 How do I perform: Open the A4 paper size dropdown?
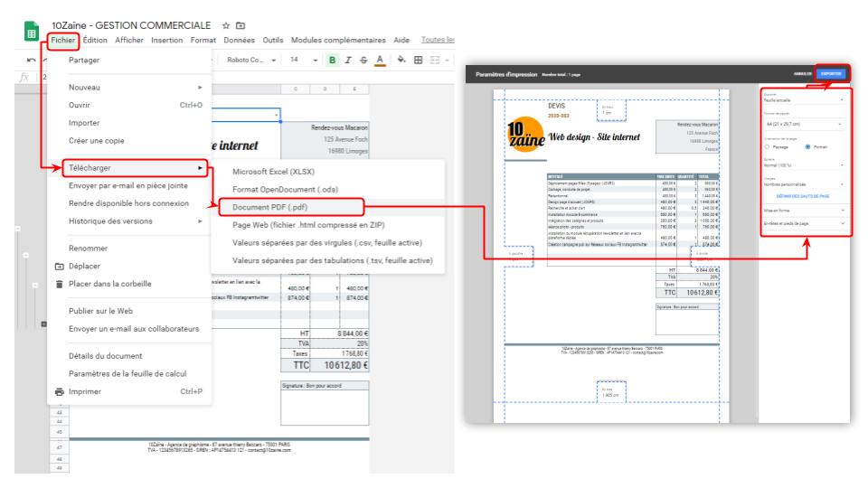[x=803, y=124]
